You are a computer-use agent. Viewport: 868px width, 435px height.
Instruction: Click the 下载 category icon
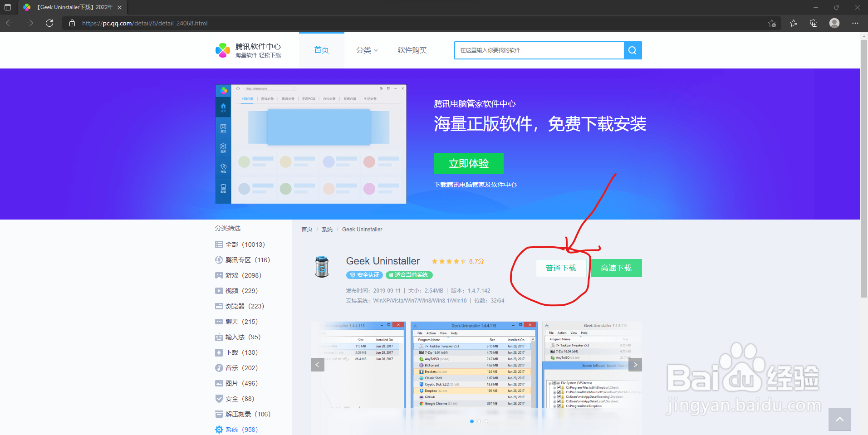[219, 352]
